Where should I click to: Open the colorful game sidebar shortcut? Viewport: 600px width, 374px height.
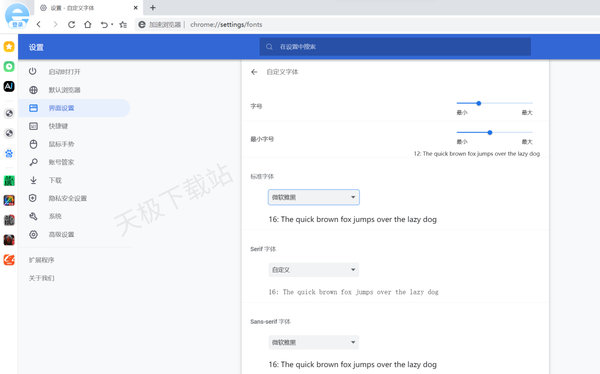[9, 200]
